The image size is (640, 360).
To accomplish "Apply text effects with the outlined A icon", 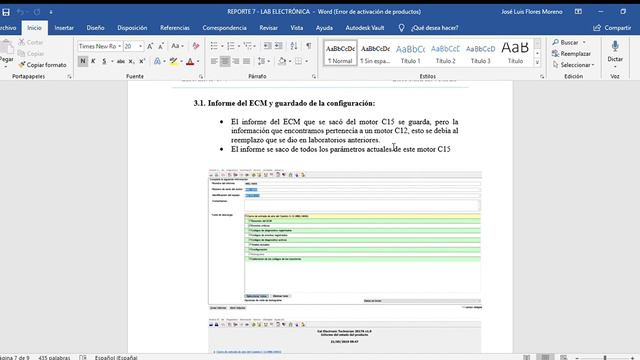I will tap(157, 61).
